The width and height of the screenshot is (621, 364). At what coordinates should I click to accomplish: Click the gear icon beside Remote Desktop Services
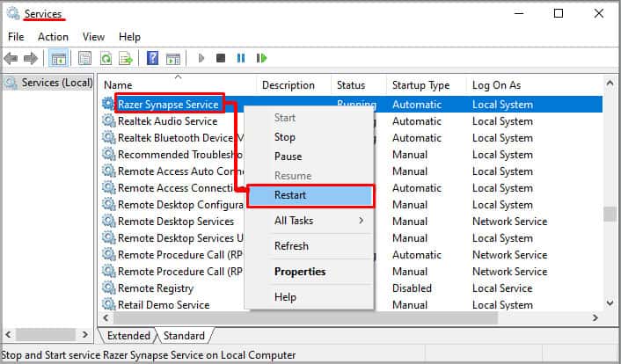click(x=108, y=221)
